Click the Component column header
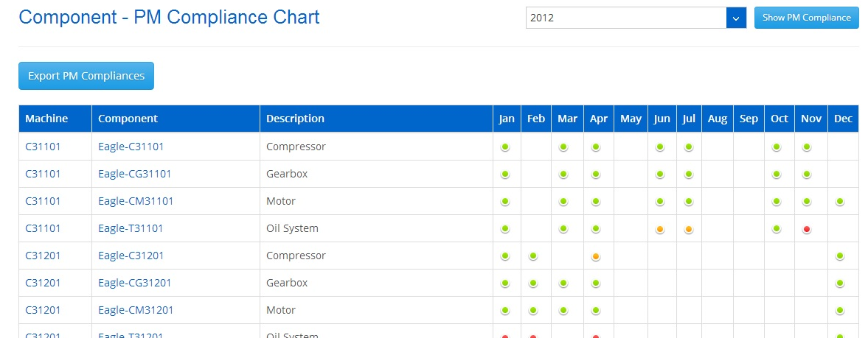The image size is (868, 338). click(128, 119)
